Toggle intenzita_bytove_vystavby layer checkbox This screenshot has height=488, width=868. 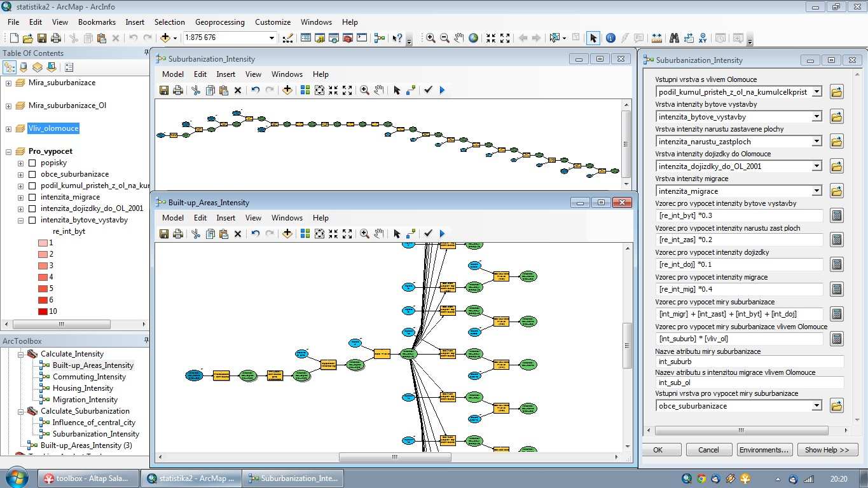coord(32,220)
